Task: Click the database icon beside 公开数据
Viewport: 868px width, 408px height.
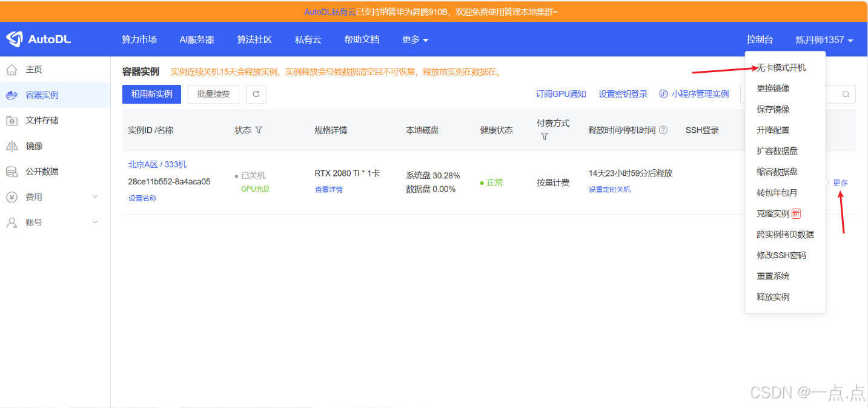Action: pyautogui.click(x=12, y=172)
